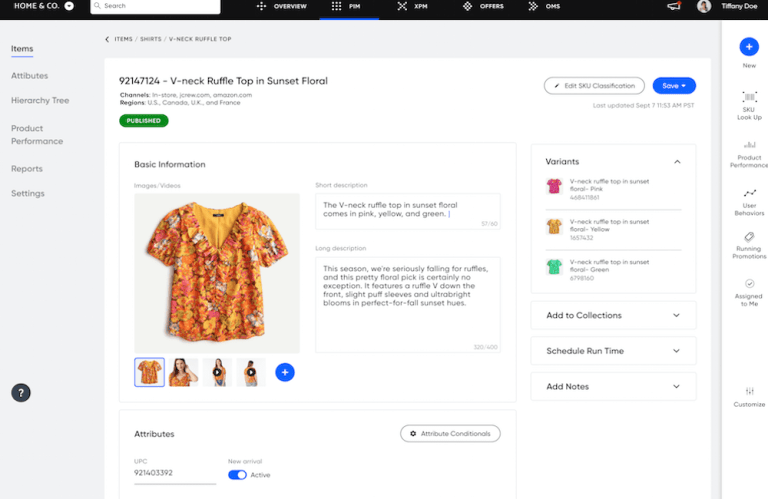Open SKU Look Up tool

coord(749,97)
